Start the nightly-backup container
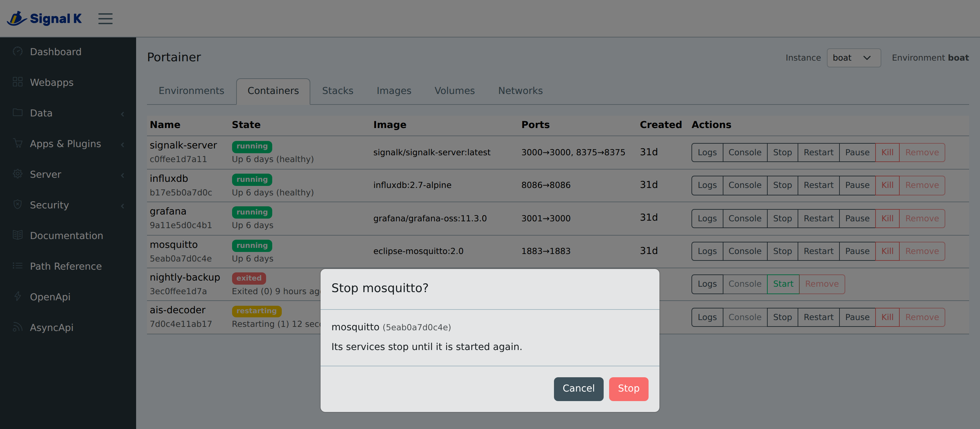This screenshot has width=980, height=429. (783, 284)
